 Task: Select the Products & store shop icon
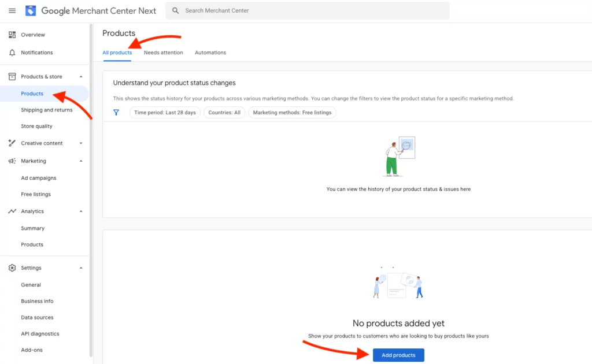pos(12,76)
